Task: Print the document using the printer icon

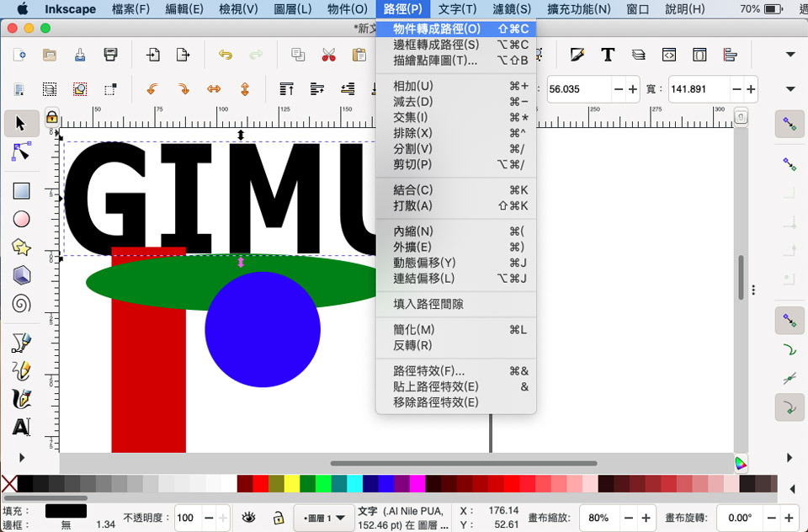Action: coord(110,55)
